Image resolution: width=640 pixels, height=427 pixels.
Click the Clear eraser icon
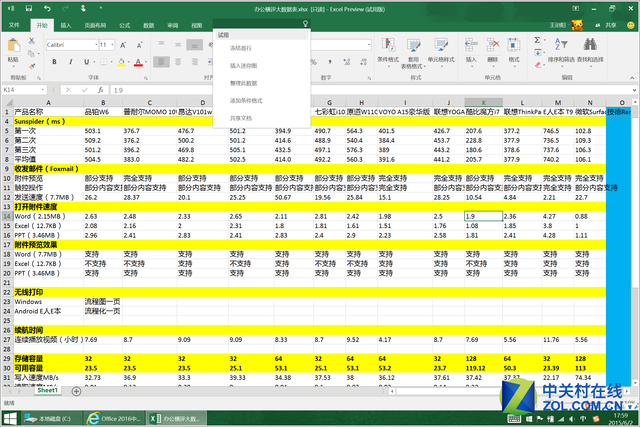(538, 64)
